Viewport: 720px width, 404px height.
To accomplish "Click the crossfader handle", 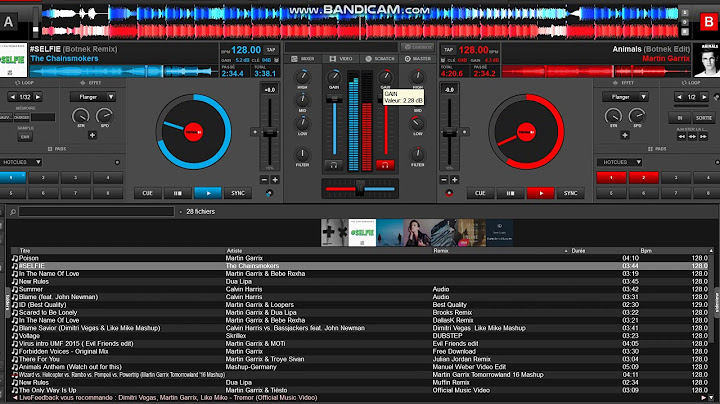I will point(360,189).
